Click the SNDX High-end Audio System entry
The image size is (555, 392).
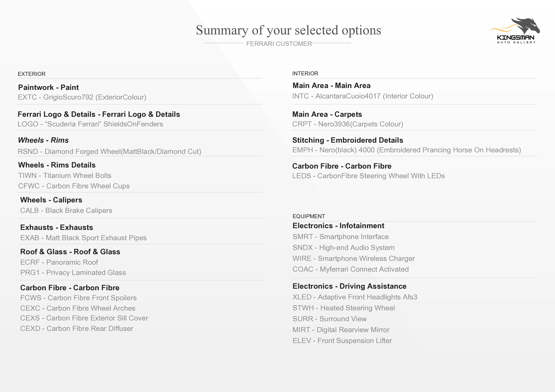click(x=344, y=248)
